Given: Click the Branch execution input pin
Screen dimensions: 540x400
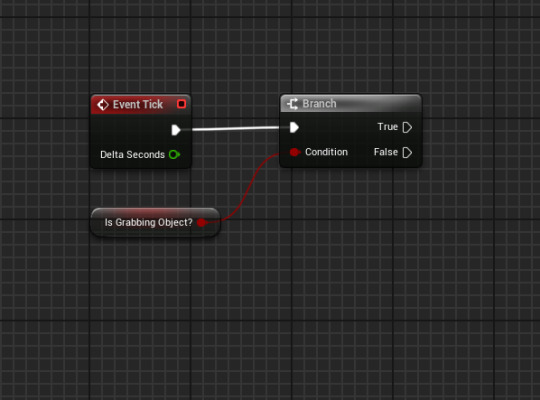Looking at the screenshot, I should (x=294, y=127).
